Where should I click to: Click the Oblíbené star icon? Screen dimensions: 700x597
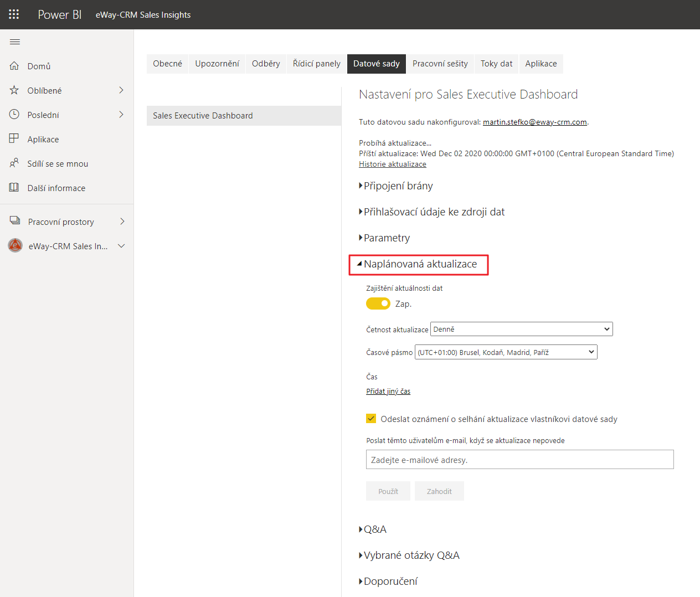click(14, 90)
